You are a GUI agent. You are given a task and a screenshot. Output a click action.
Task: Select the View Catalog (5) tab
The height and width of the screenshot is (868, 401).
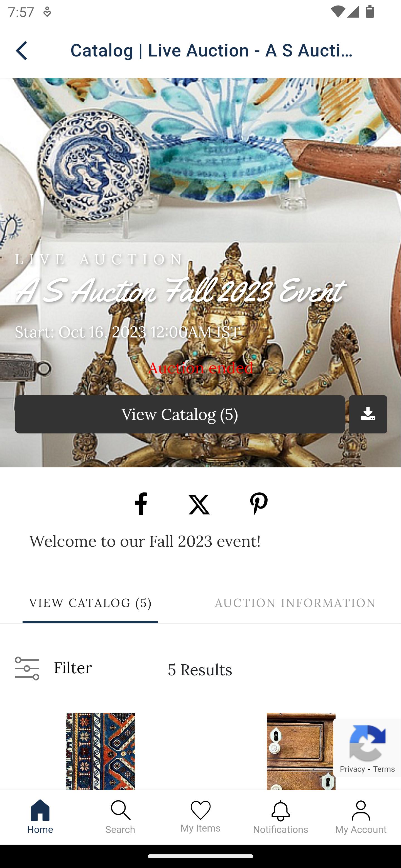coord(91,603)
